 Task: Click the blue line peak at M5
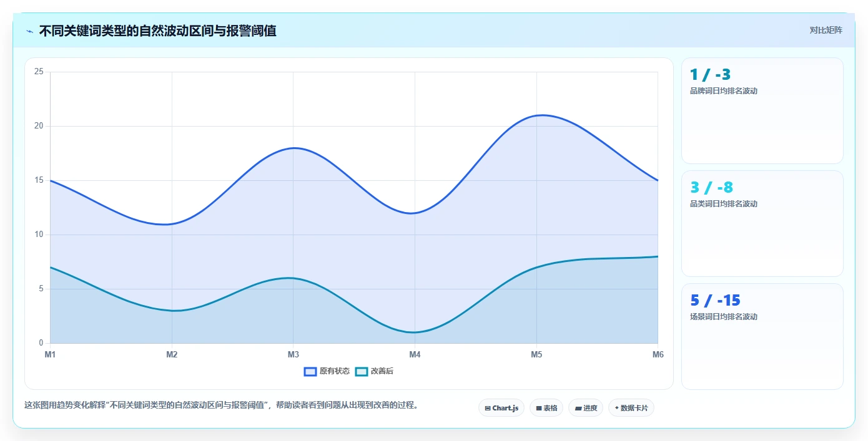[536, 115]
